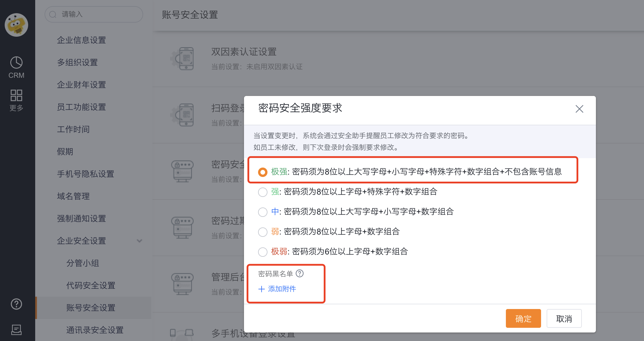644x341 pixels.
Task: Click the 请输入 search input field
Action: [94, 14]
